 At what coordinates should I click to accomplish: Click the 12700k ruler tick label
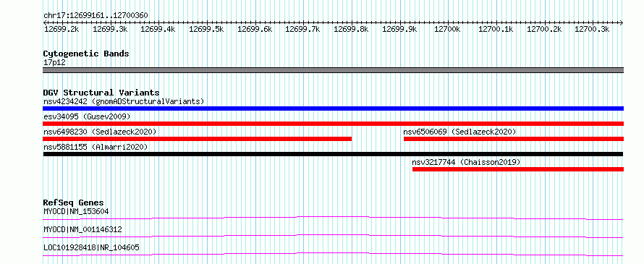tap(448, 29)
